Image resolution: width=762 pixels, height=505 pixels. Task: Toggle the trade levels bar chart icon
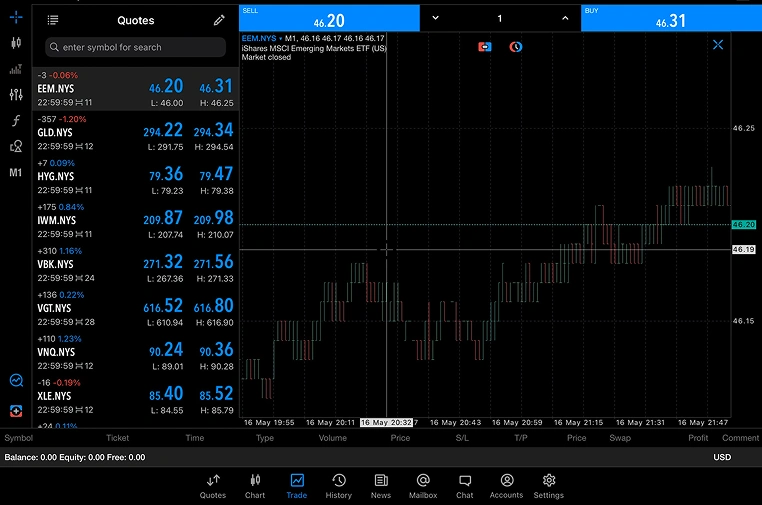click(x=16, y=69)
